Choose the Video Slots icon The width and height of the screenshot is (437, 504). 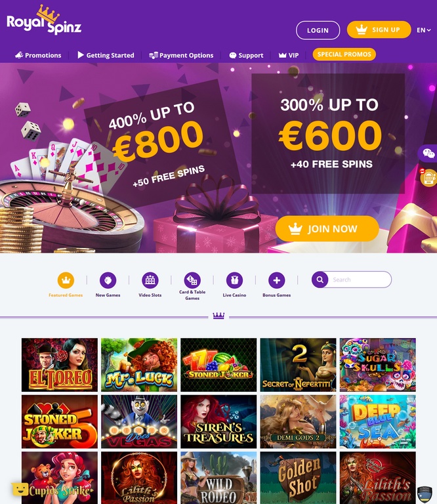[x=150, y=280]
